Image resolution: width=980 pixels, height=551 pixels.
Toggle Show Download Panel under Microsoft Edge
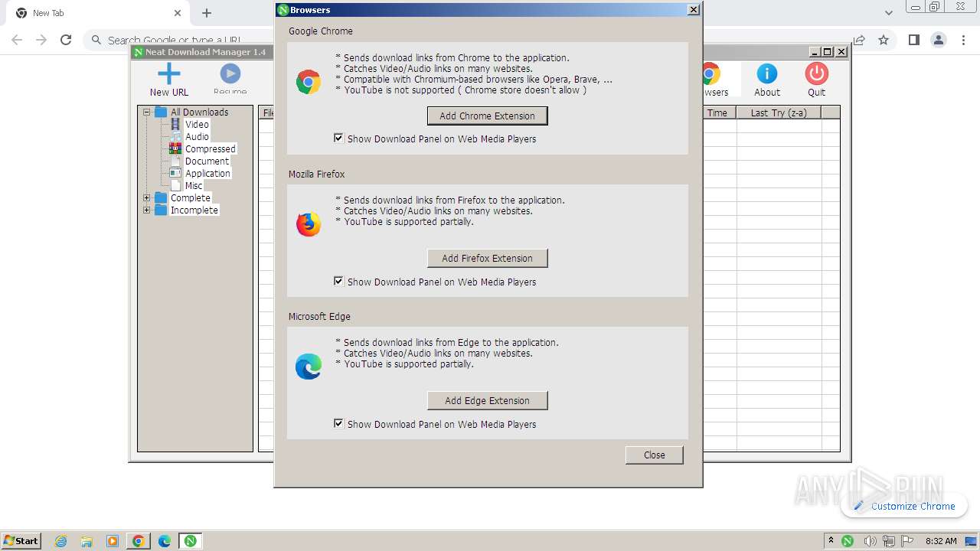338,424
